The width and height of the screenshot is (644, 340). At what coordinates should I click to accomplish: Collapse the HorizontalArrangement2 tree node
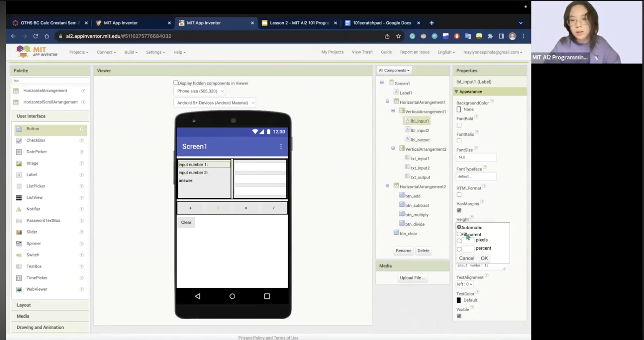pyautogui.click(x=387, y=186)
